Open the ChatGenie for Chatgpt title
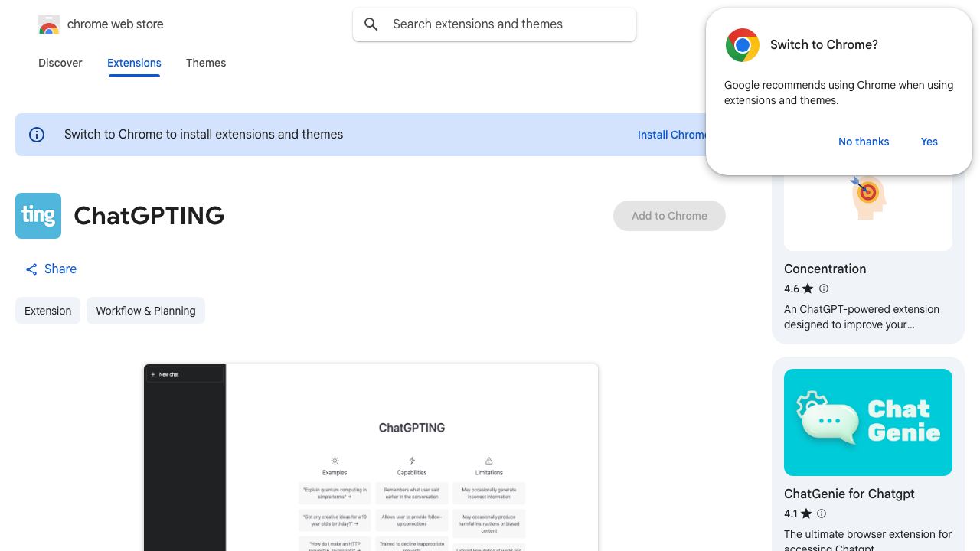This screenshot has width=980, height=551. tap(849, 494)
